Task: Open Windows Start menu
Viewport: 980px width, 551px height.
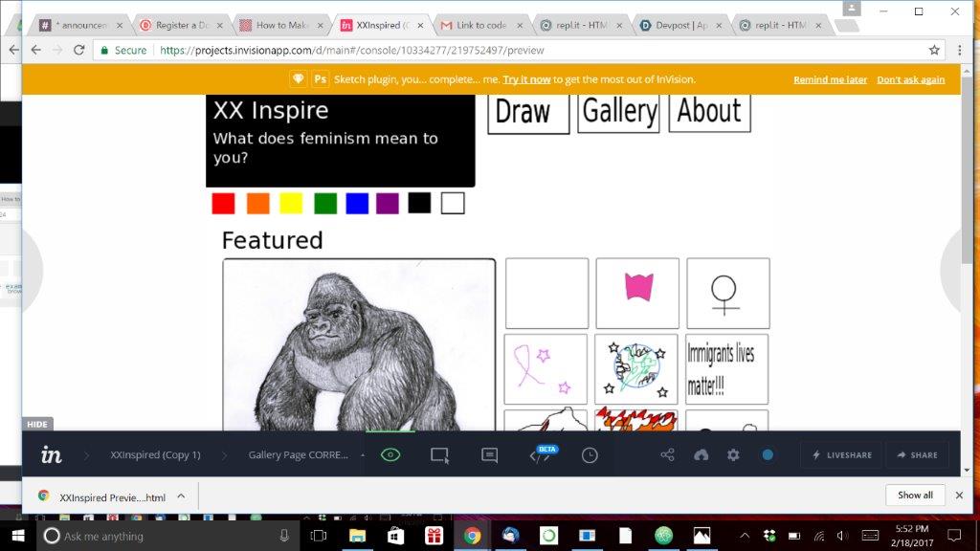Action: click(x=18, y=536)
